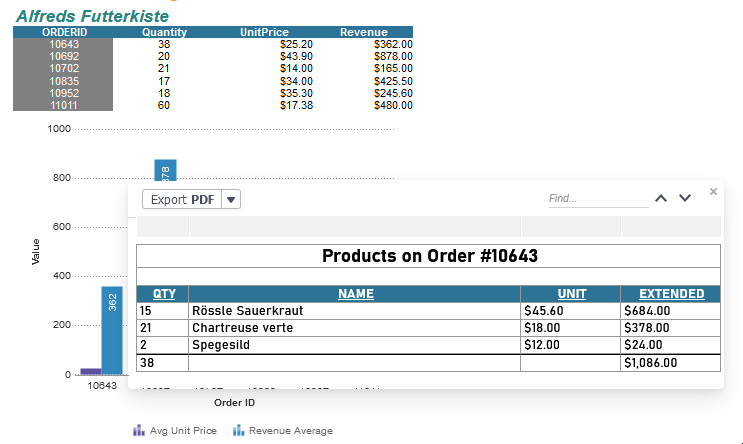The image size is (743, 444).
Task: Click the blue revenue bar labeled 362
Action: click(x=112, y=330)
